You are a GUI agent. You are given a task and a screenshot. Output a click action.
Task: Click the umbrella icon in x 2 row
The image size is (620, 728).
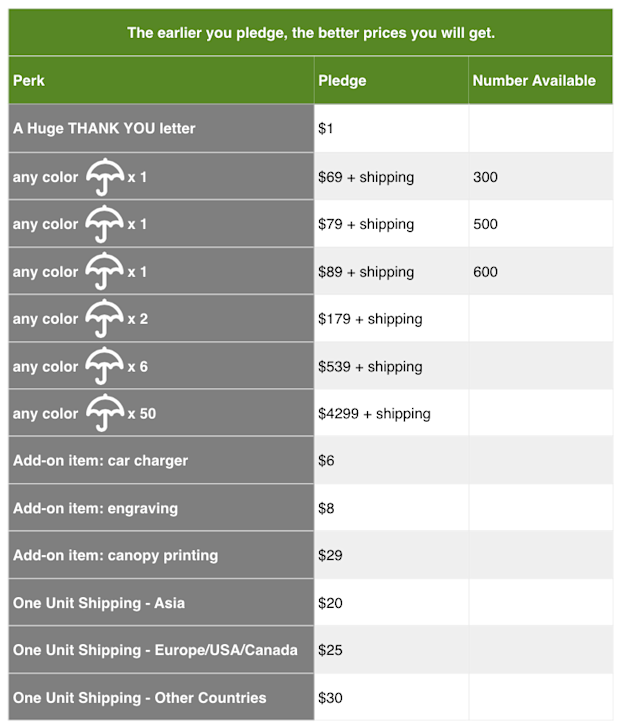pos(105,319)
